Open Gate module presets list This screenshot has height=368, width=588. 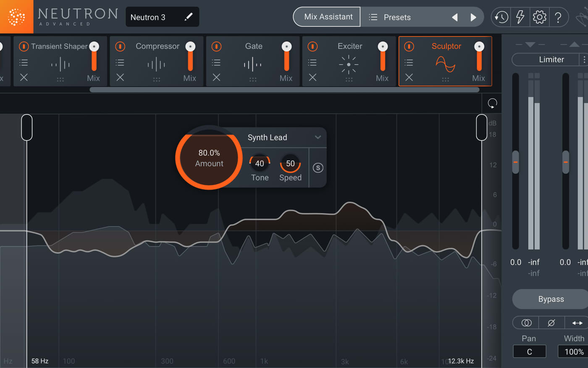click(x=216, y=63)
